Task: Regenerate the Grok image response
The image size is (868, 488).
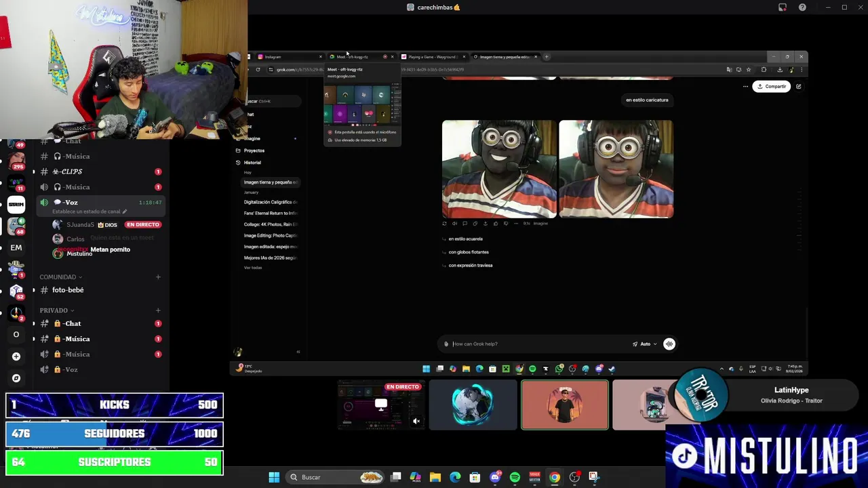Action: (x=444, y=223)
